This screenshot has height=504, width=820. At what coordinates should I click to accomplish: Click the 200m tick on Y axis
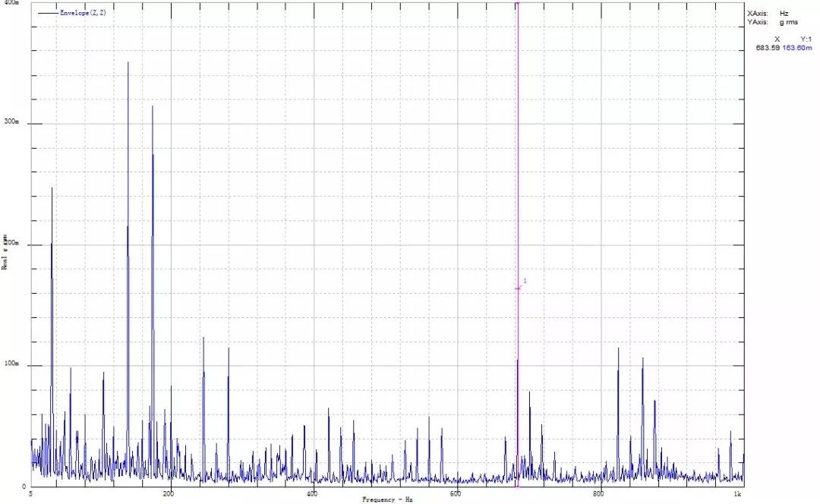tap(11, 243)
